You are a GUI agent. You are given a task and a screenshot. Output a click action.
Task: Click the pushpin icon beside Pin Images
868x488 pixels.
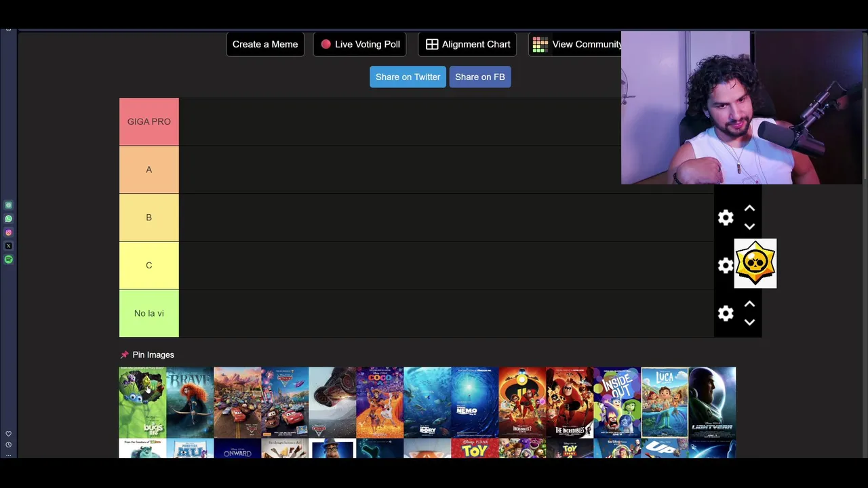pyautogui.click(x=124, y=355)
